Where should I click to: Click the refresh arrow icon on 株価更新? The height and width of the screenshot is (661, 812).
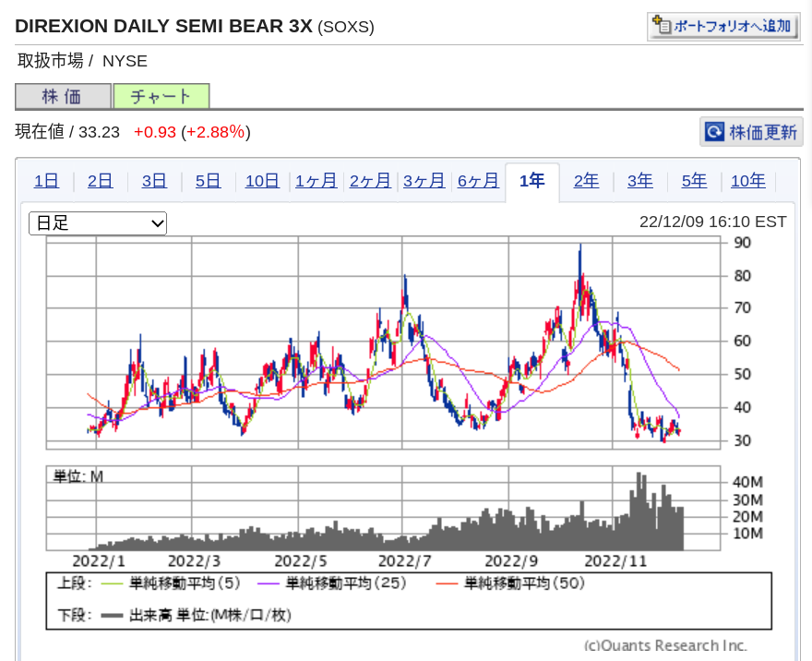click(x=714, y=132)
